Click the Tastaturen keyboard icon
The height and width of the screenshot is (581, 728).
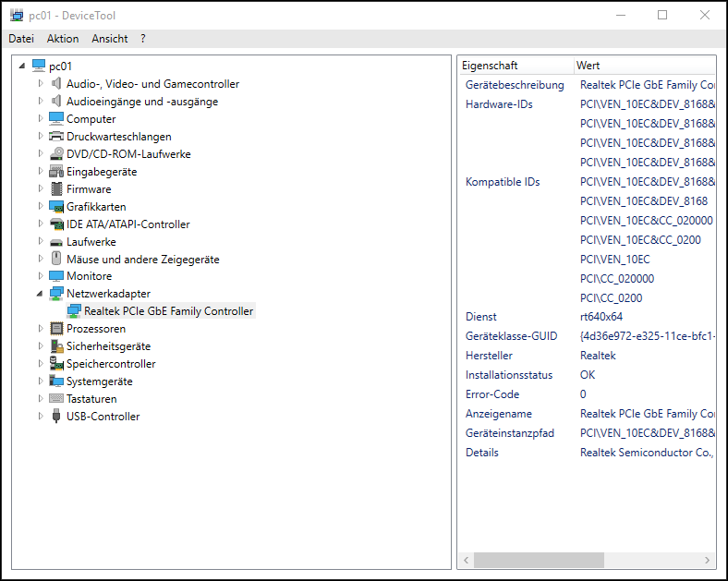(x=56, y=399)
